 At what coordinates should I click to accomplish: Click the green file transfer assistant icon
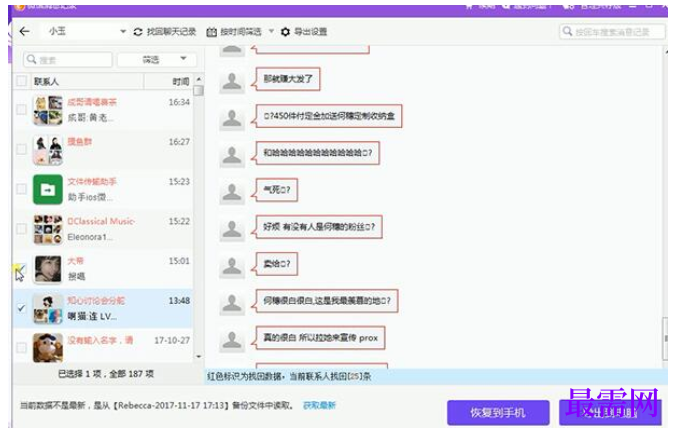[x=48, y=189]
